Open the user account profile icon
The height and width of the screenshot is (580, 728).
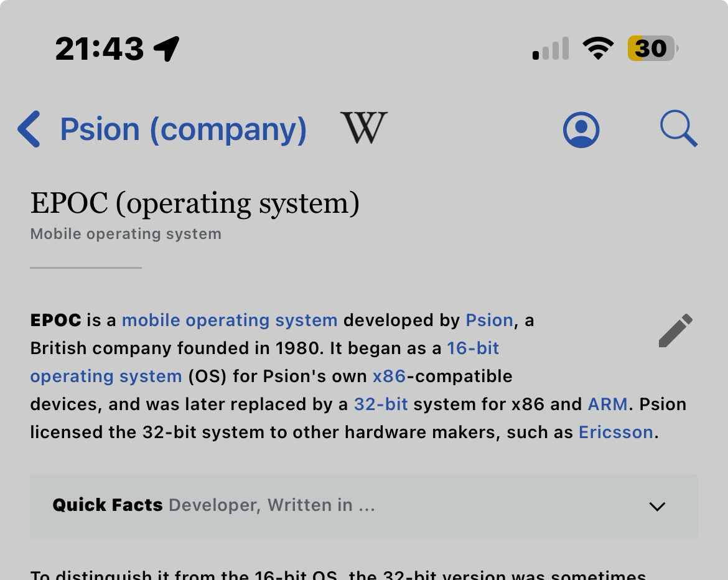581,130
